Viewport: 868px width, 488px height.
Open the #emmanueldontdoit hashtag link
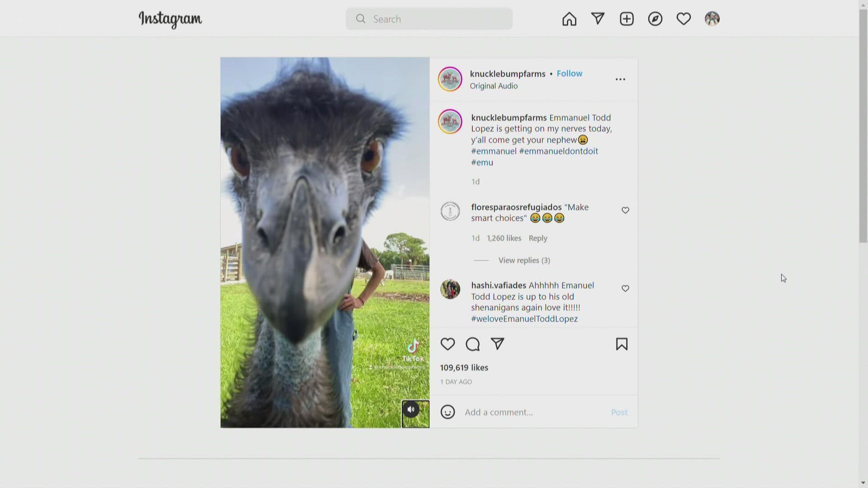coord(558,151)
